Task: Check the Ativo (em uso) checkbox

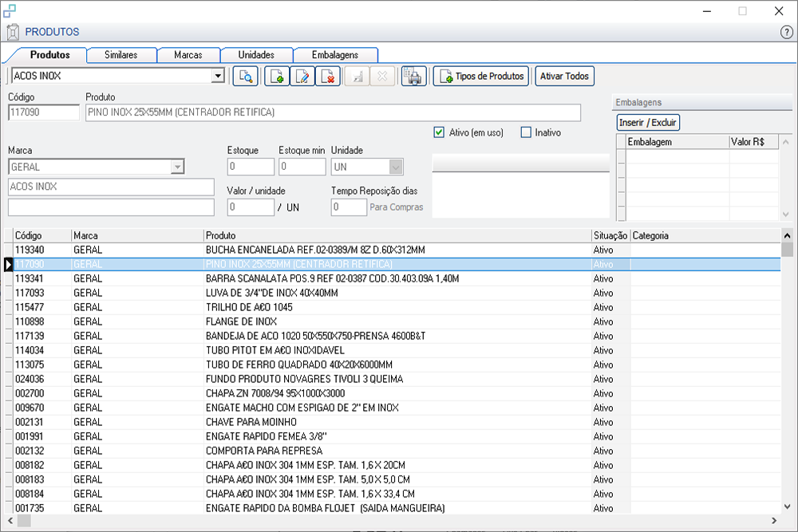Action: pos(439,132)
